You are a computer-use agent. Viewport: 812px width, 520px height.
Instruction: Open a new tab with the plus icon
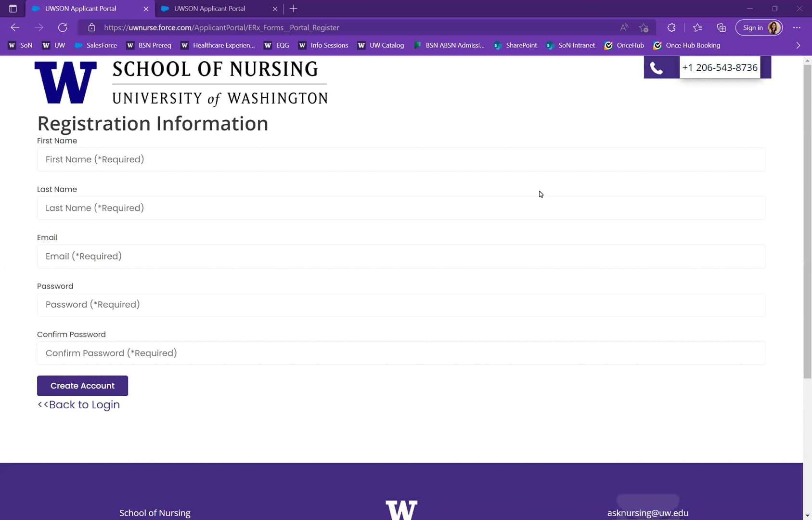(x=293, y=8)
